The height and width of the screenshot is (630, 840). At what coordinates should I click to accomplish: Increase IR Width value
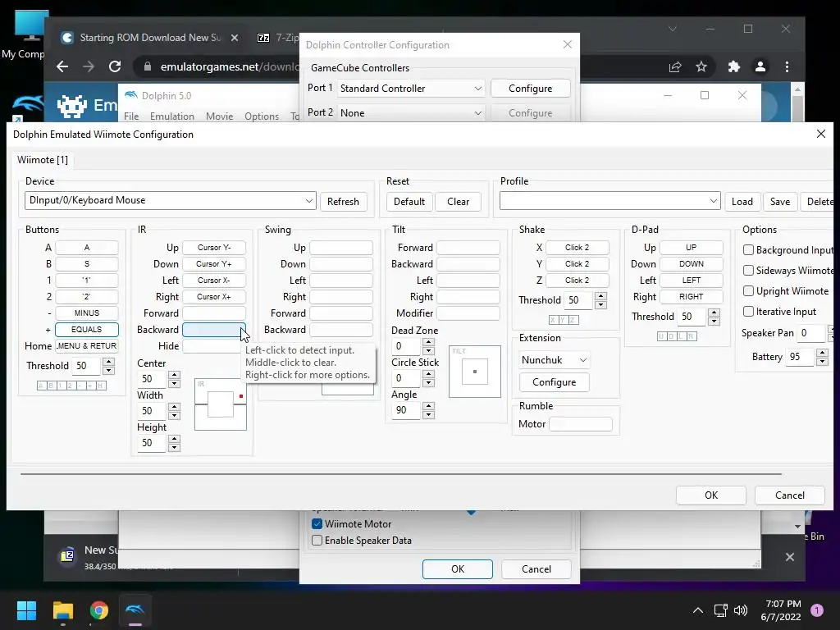click(174, 407)
